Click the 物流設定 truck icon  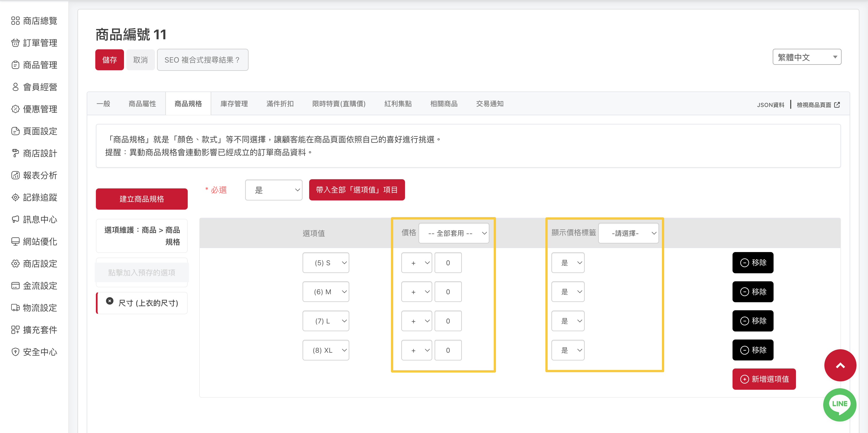[15, 307]
